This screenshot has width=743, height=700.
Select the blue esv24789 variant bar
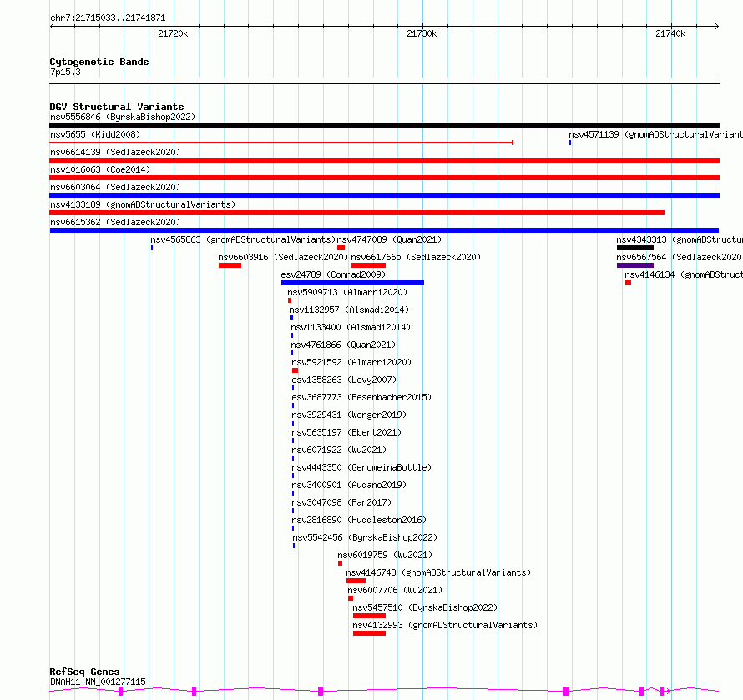[352, 283]
